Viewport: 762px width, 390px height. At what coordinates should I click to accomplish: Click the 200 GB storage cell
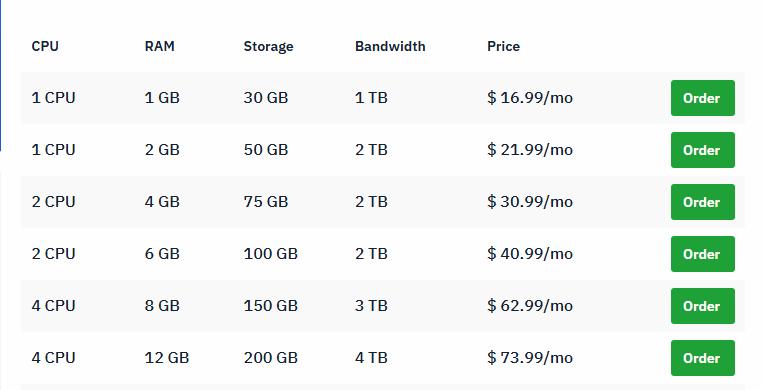tap(271, 358)
